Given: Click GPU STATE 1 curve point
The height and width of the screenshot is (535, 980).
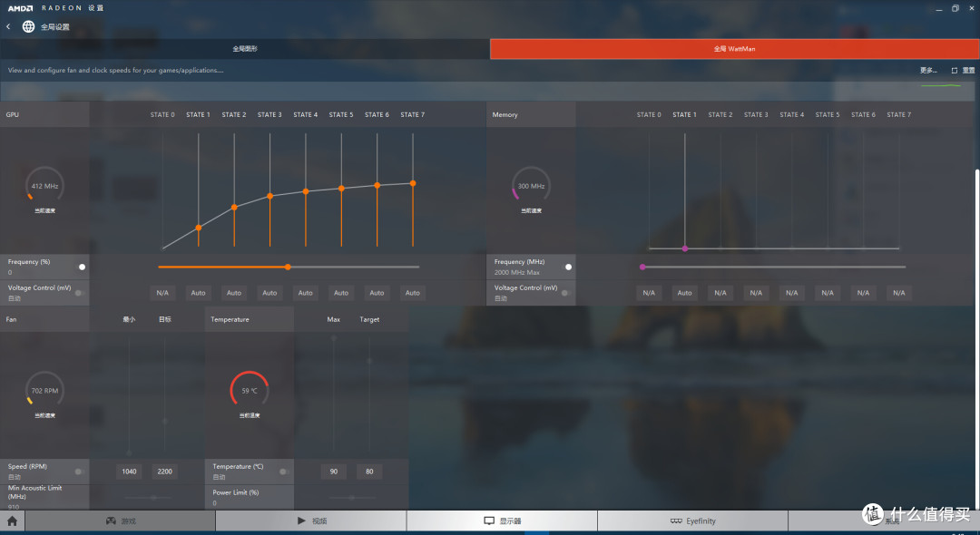Looking at the screenshot, I should (198, 228).
